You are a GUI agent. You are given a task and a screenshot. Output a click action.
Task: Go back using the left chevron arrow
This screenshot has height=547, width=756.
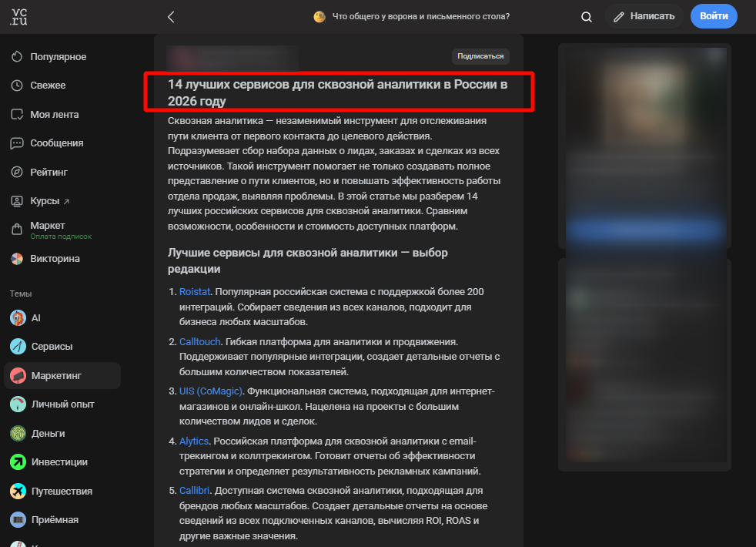point(171,17)
